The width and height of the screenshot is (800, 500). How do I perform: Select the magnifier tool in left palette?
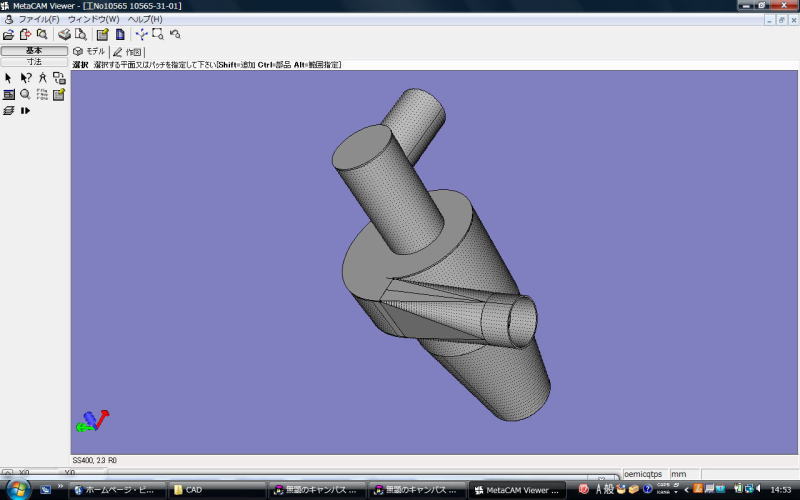coord(25,94)
